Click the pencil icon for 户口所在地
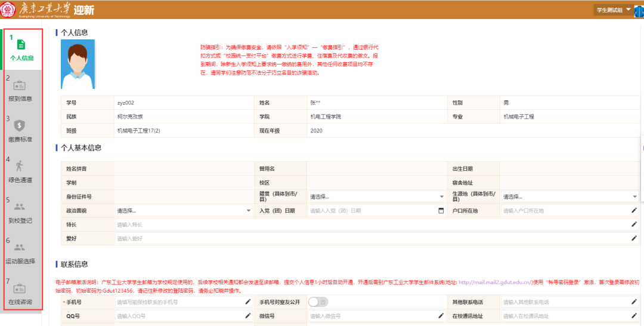Viewport: 644px width, 326px height. 634,211
